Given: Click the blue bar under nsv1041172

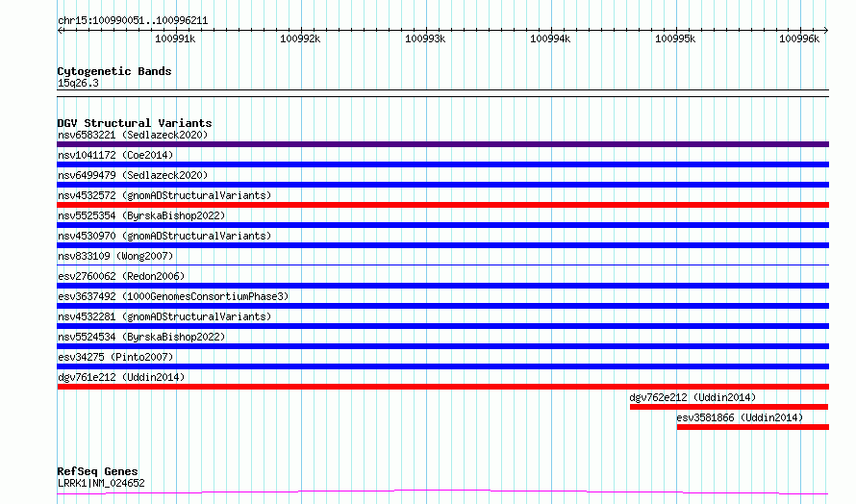Looking at the screenshot, I should coord(442,164).
